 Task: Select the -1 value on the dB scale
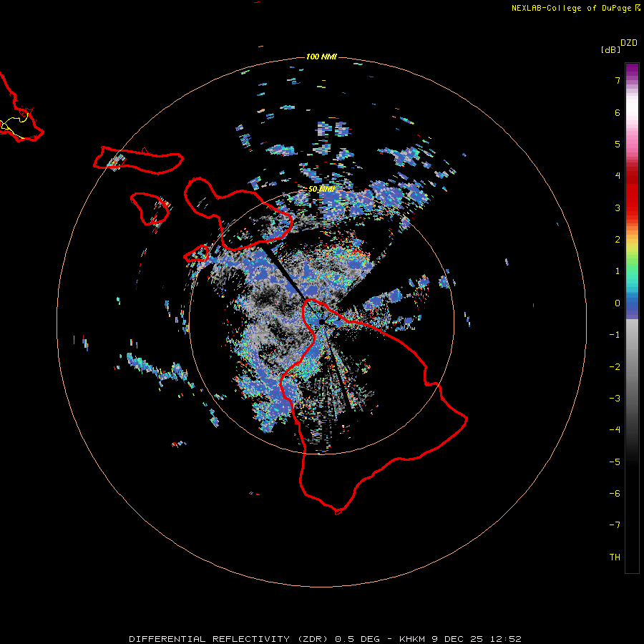[x=615, y=335]
